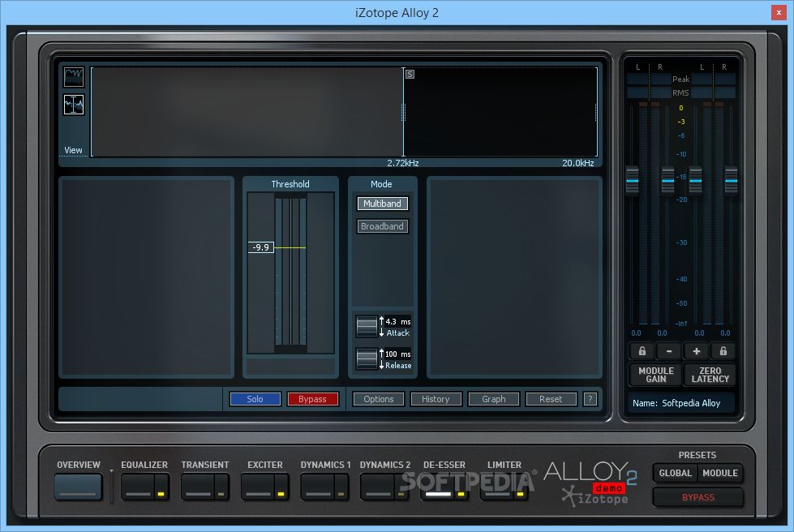794x532 pixels.
Task: Open the Options dialog
Action: (378, 399)
